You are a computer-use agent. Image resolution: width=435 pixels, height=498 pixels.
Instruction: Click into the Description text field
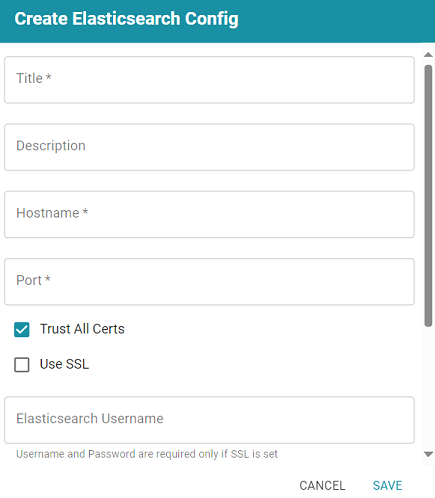(209, 147)
